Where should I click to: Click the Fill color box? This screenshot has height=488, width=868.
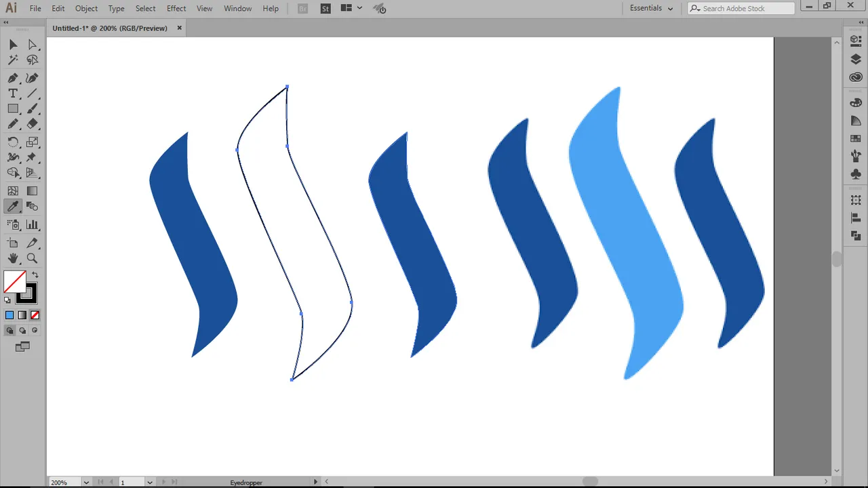click(x=14, y=281)
